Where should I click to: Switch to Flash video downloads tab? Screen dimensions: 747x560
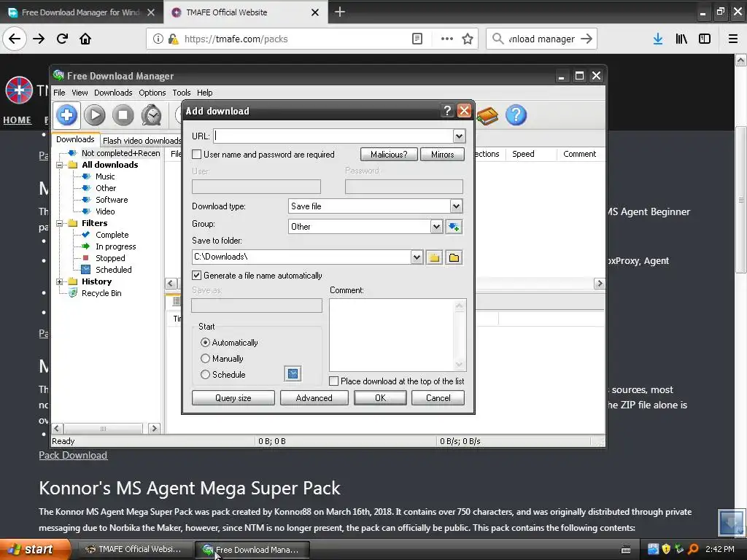[142, 141]
